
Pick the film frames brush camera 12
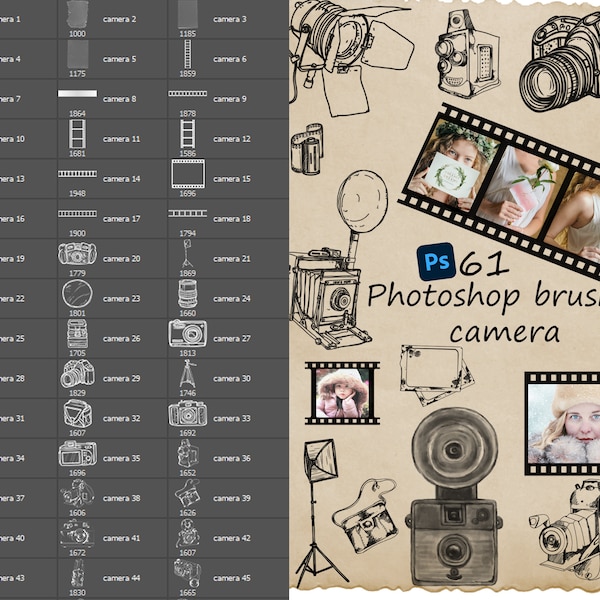pos(228,139)
